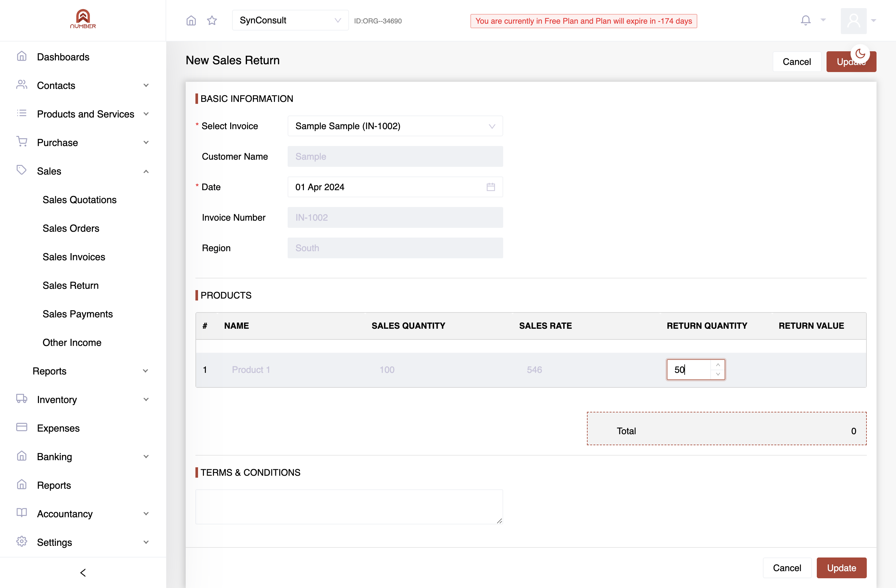Screen dimensions: 896x588
Task: Go to Sales Return list
Action: pyautogui.click(x=70, y=286)
